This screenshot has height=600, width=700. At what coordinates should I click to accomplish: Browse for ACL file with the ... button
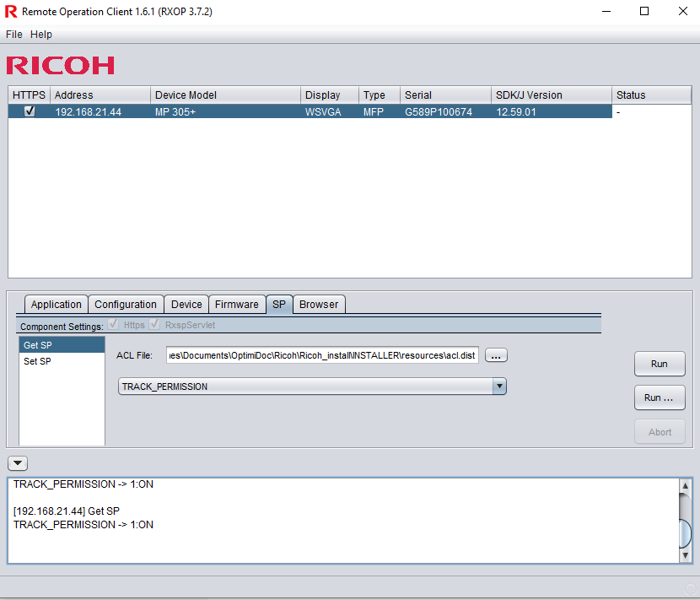[496, 355]
